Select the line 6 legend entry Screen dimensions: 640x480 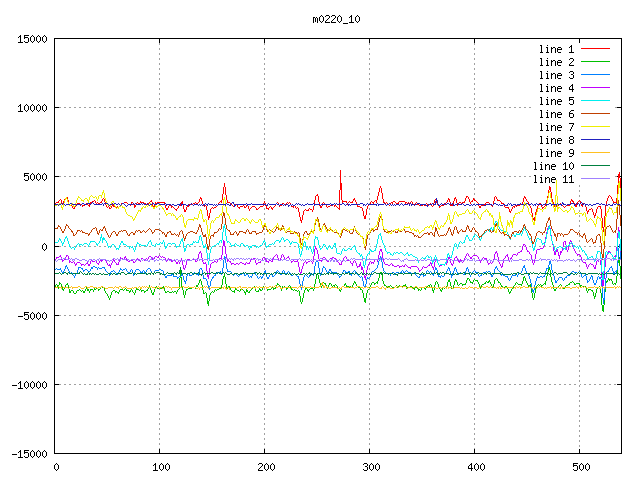click(557, 114)
